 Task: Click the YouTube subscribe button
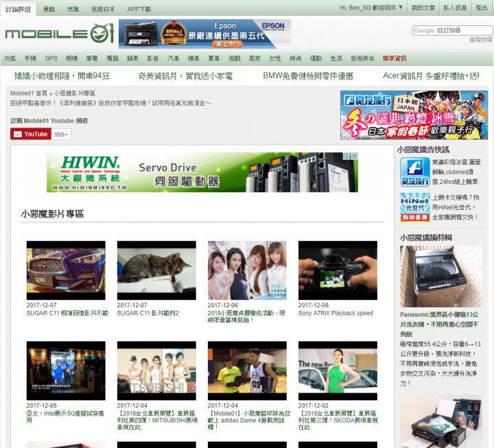click(31, 134)
